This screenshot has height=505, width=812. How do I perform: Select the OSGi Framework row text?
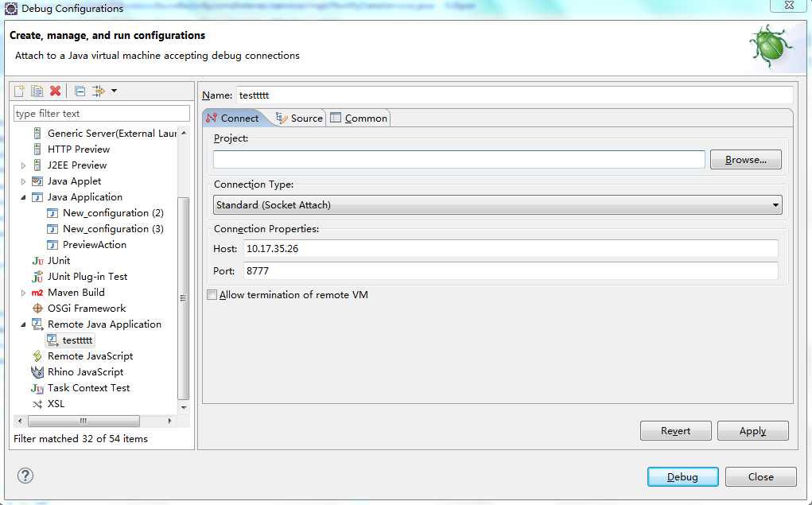coord(87,309)
